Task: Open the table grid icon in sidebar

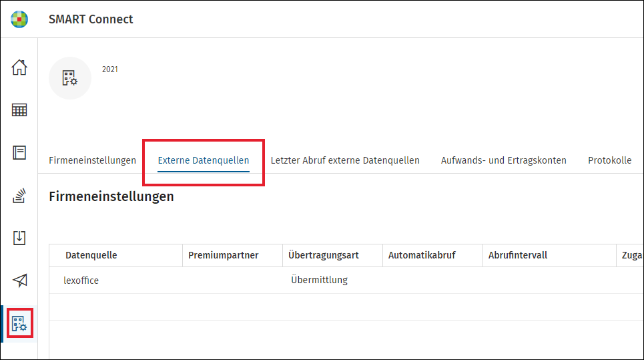Action: tap(19, 110)
